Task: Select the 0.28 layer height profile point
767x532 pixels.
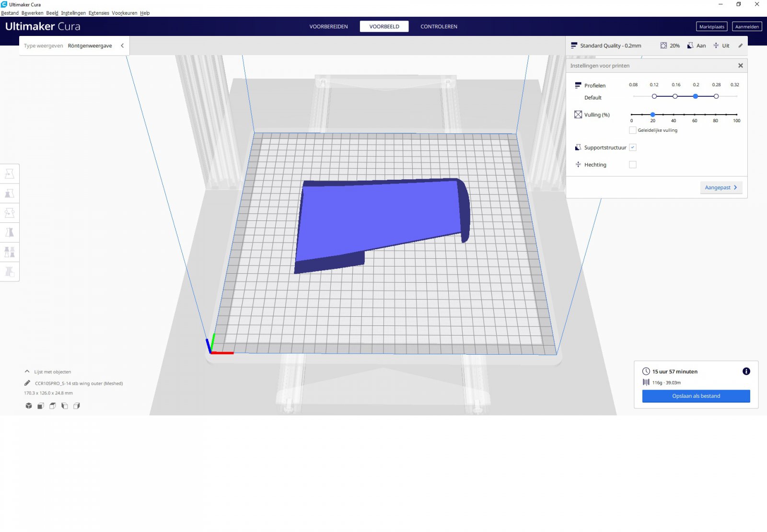Action: click(x=716, y=96)
